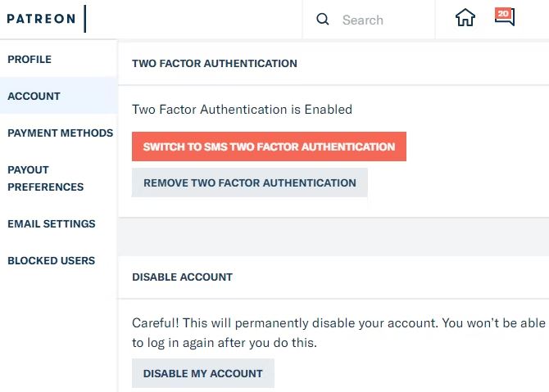Click the 'Careful!' account warning paragraph
This screenshot has height=392, width=549.
point(338,332)
